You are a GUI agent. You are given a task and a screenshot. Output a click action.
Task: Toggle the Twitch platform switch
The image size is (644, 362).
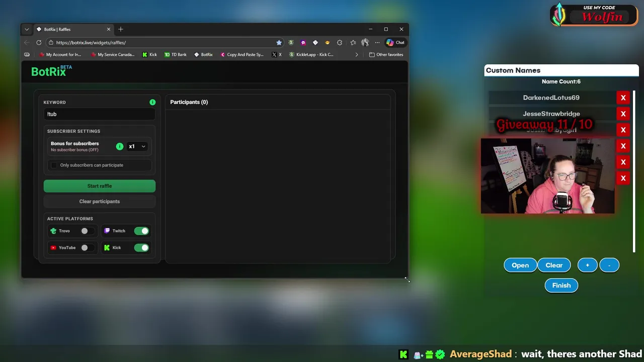(141, 231)
